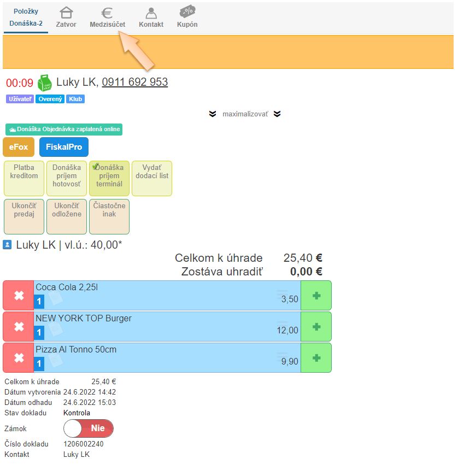Add one more Pizza Al Tonno
Image resolution: width=470 pixels, height=476 pixels.
pos(316,358)
